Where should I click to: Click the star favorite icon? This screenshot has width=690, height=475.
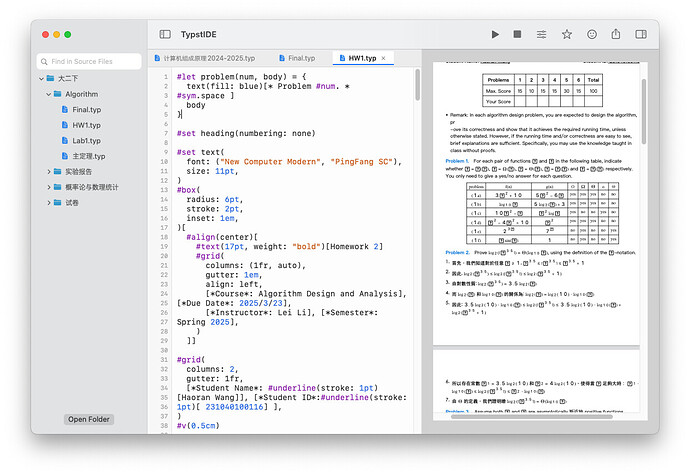point(567,34)
